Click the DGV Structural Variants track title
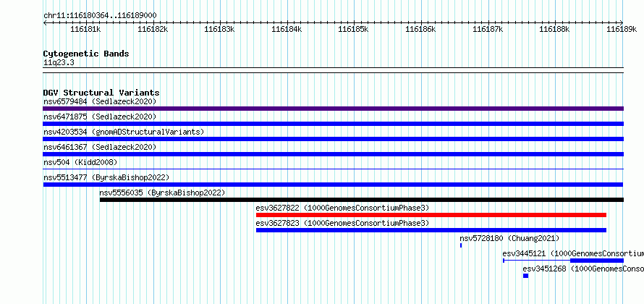This screenshot has height=304, width=644. click(101, 93)
